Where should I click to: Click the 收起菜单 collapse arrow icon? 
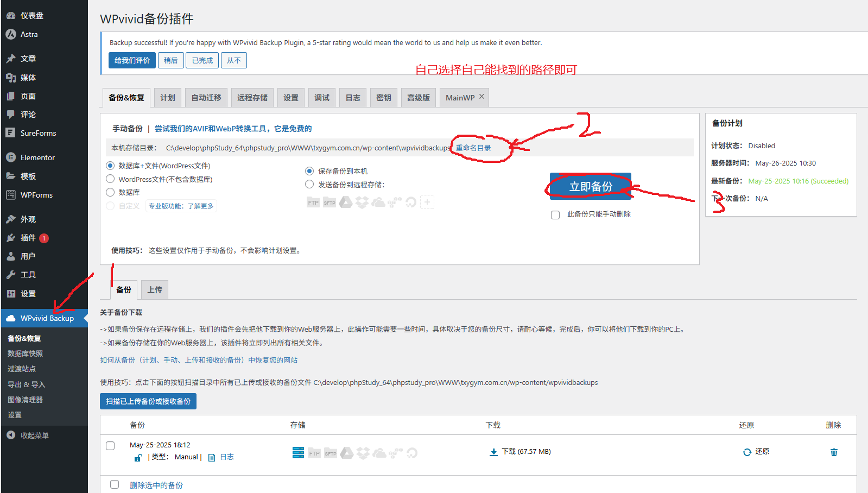(11, 435)
